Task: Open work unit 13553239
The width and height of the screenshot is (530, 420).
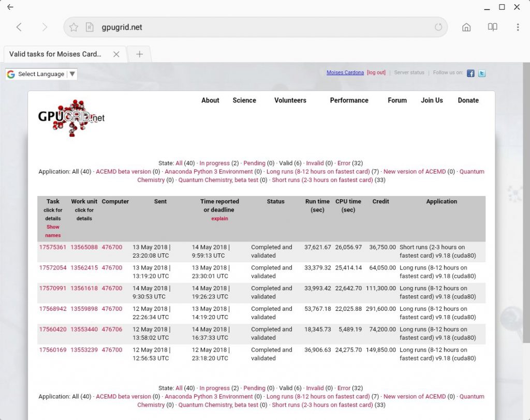Action: (x=84, y=350)
